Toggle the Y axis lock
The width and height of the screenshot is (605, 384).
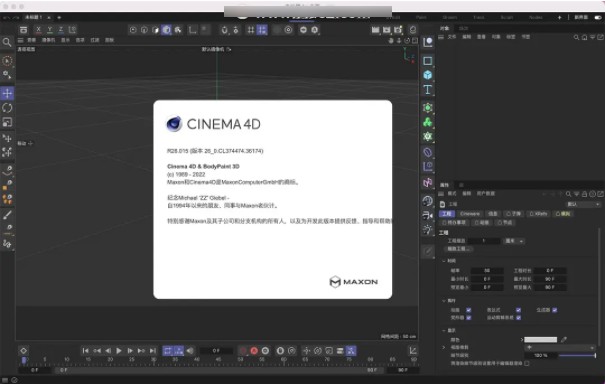coord(50,30)
